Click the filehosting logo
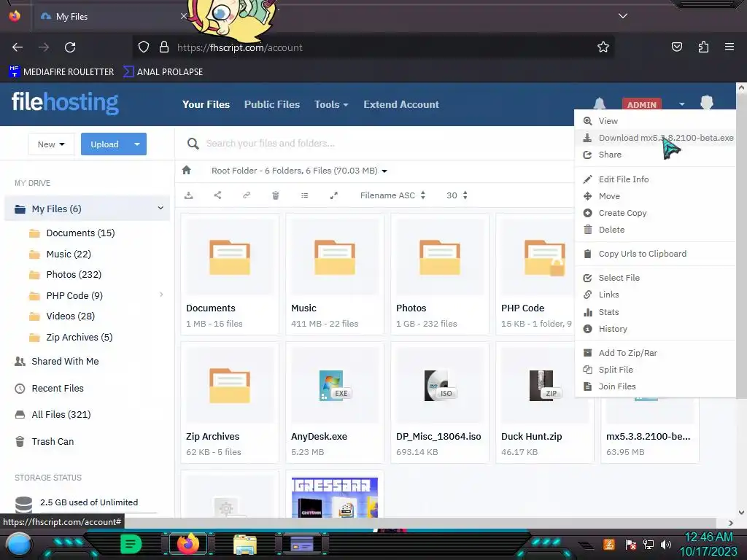 click(x=65, y=102)
